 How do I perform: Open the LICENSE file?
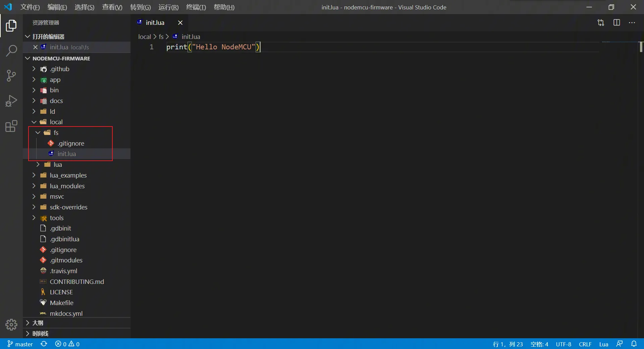coord(76,292)
